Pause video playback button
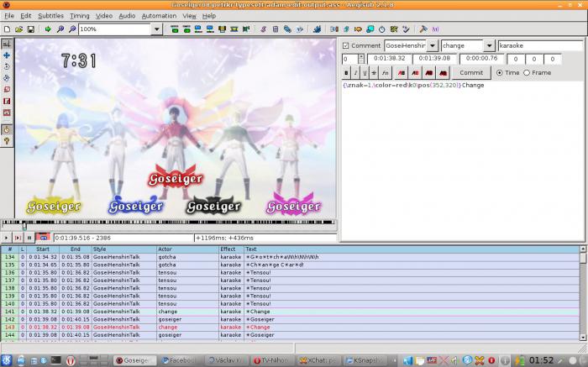The image size is (588, 367). [x=29, y=238]
